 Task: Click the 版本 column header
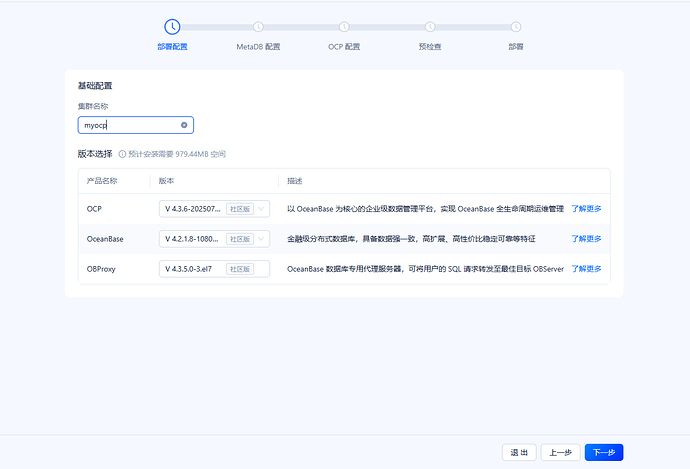pyautogui.click(x=166, y=181)
